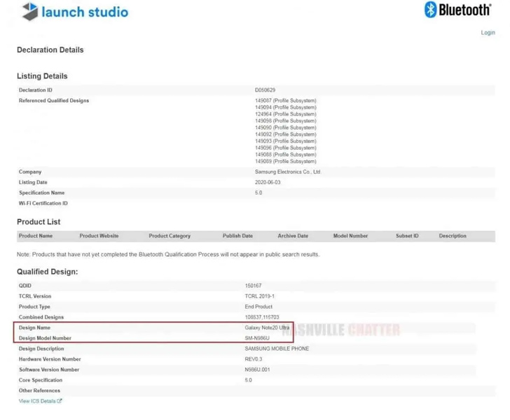Select the Specification Name value 5.0
Image resolution: width=510 pixels, height=420 pixels.
[x=259, y=192]
